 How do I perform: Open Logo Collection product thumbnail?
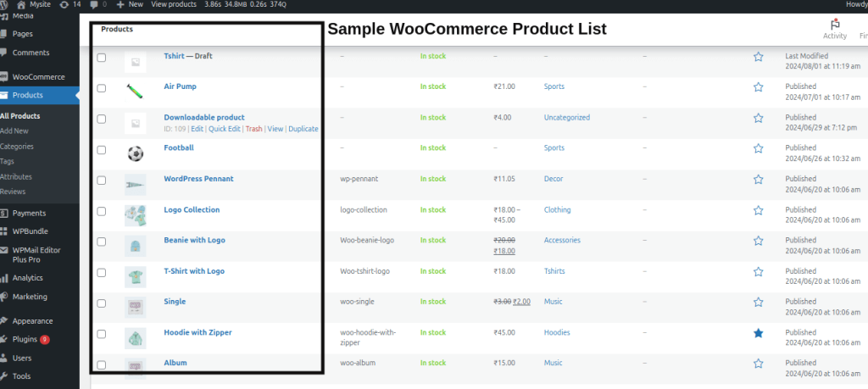pyautogui.click(x=135, y=215)
